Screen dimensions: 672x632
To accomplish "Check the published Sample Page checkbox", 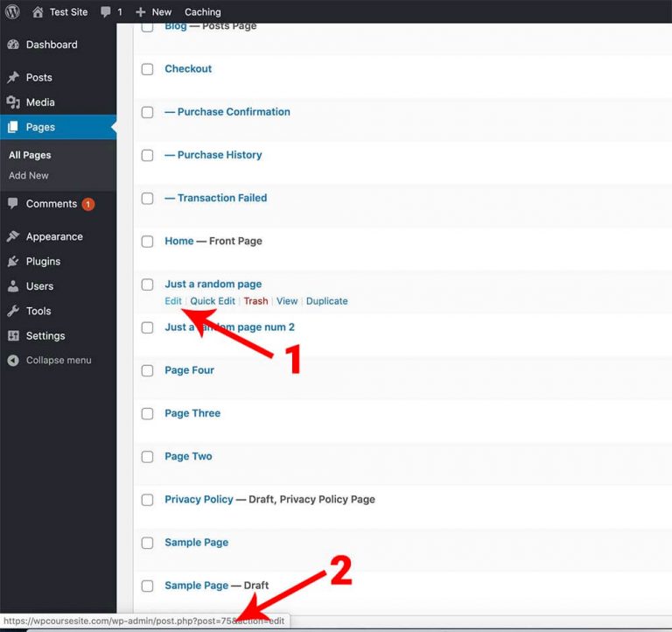I will coord(147,543).
